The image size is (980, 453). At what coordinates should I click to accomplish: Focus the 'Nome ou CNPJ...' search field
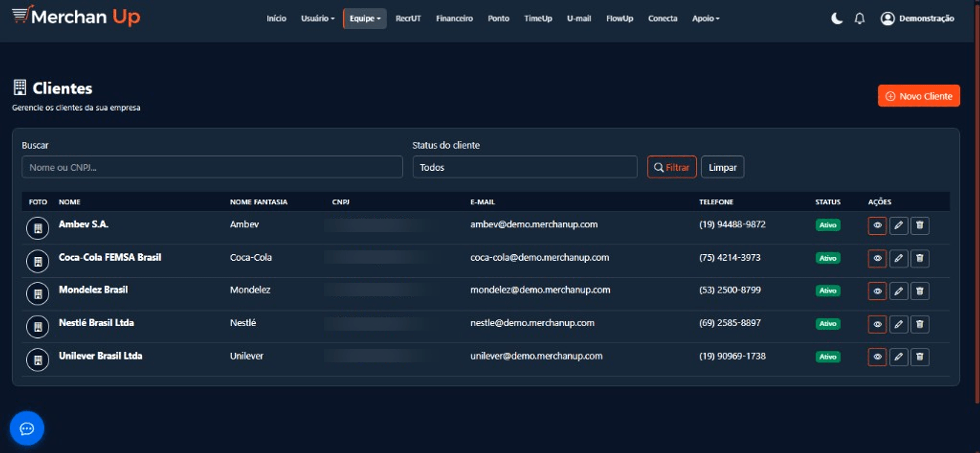point(212,167)
